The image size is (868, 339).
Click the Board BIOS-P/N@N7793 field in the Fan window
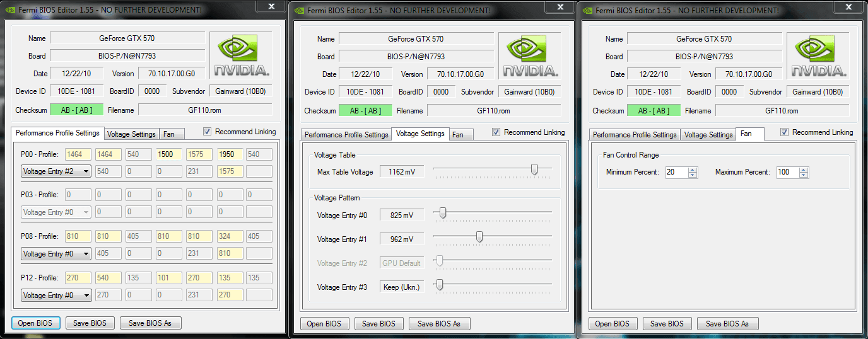[705, 56]
